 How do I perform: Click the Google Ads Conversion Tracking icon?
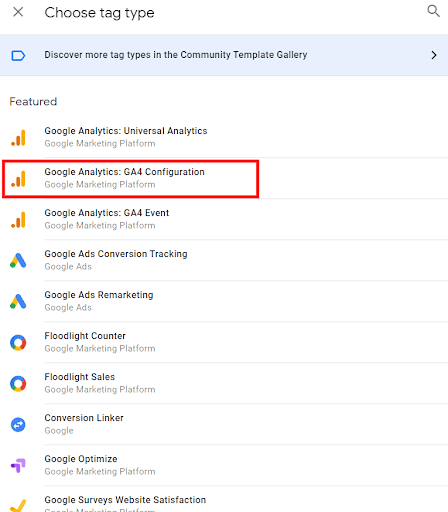point(18,261)
